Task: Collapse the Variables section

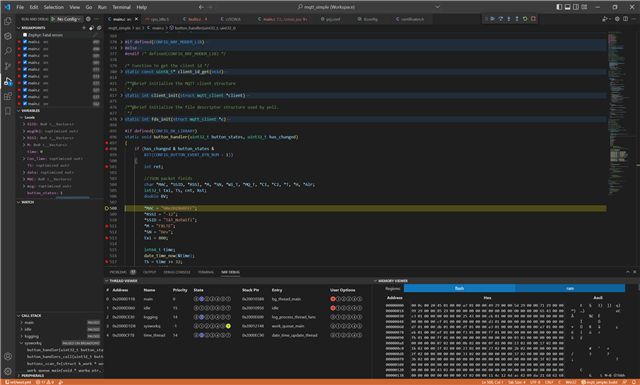Action: click(x=19, y=111)
